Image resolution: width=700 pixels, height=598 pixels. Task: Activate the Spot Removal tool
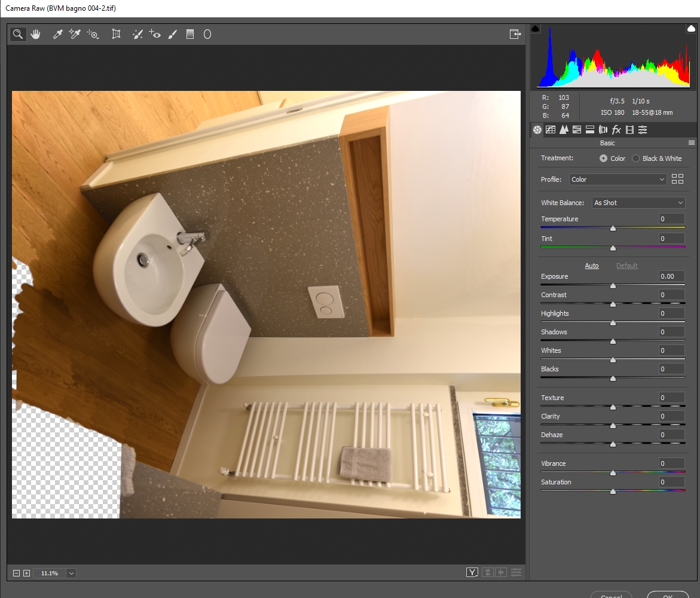click(137, 35)
